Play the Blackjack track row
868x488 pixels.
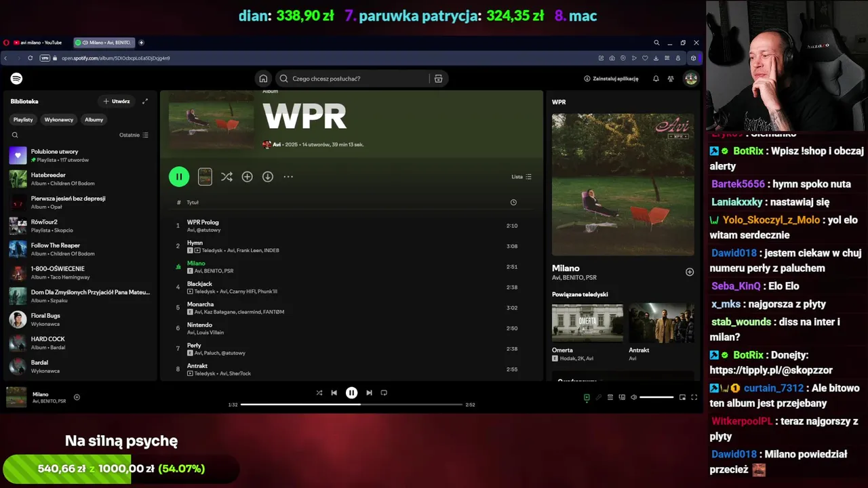point(351,287)
